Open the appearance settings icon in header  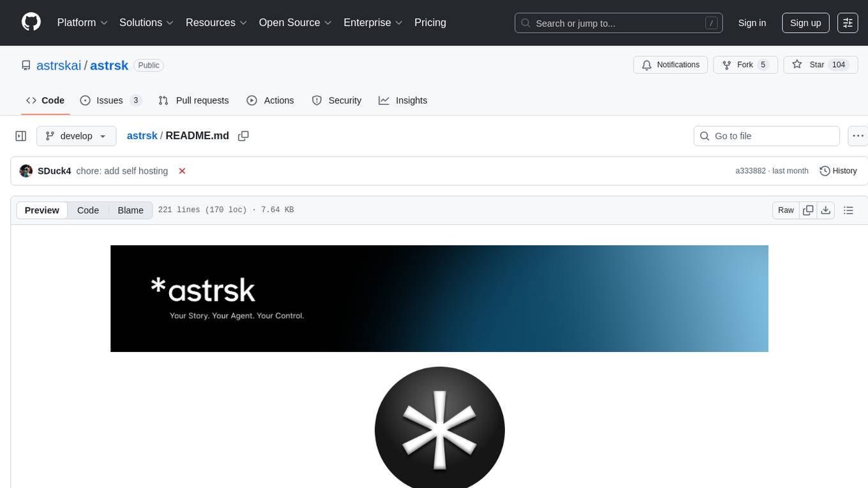848,23
